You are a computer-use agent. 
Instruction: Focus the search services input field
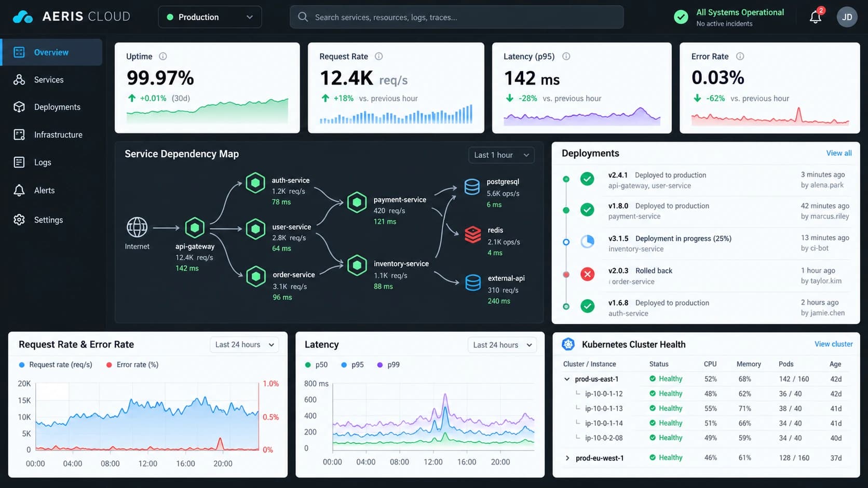point(457,17)
